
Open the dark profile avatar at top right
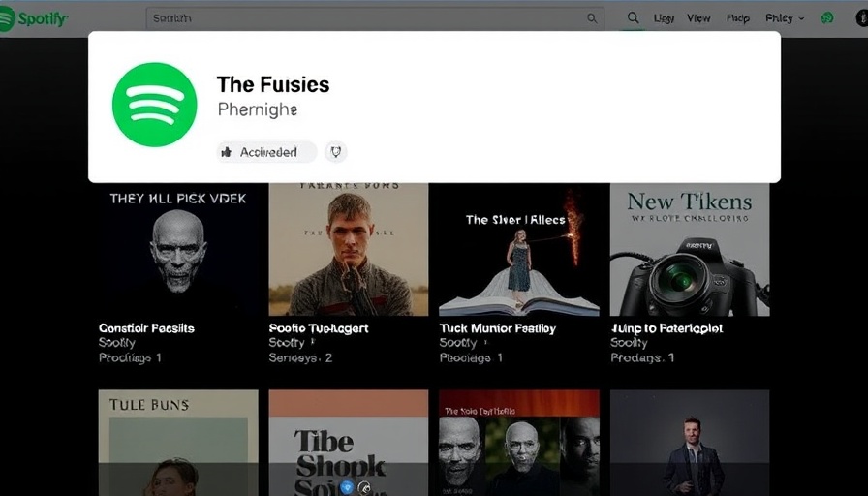tap(861, 18)
